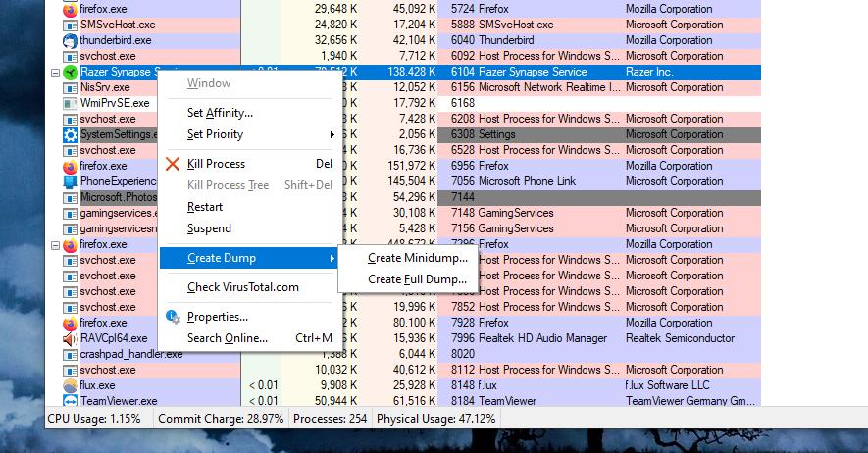The width and height of the screenshot is (868, 453).
Task: Click the TeamViewer Germany company cell
Action: pos(689,401)
